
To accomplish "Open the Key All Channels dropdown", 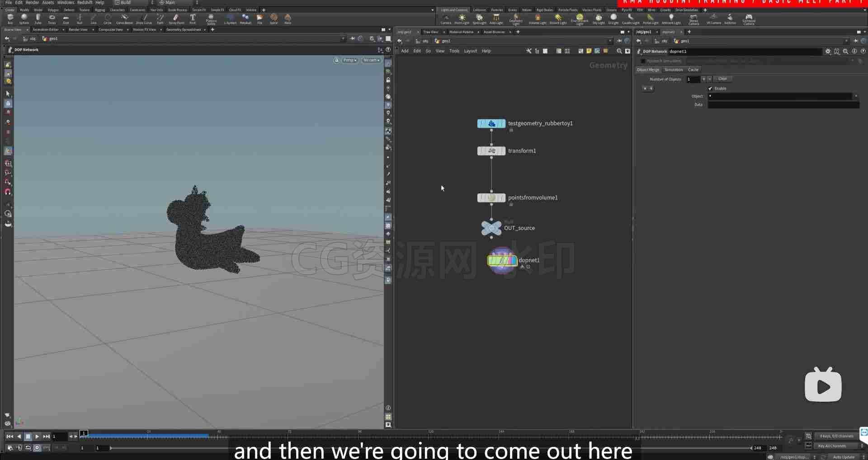I will (840, 446).
